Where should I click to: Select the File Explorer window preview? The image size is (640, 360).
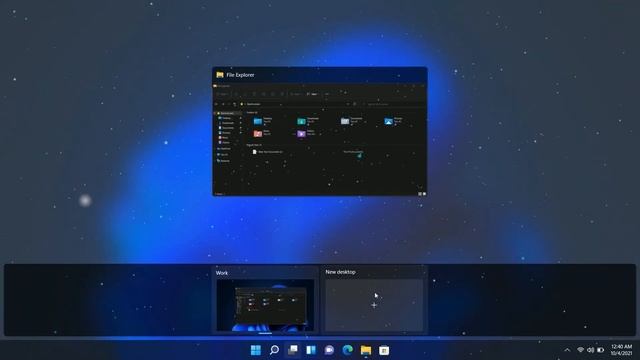pos(320,131)
